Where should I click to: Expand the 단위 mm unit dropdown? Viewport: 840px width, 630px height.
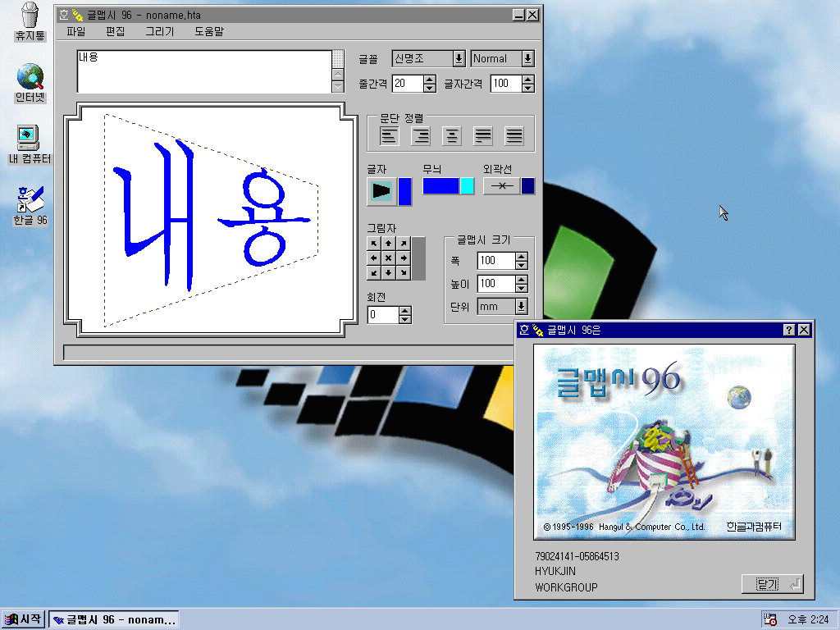[x=521, y=307]
